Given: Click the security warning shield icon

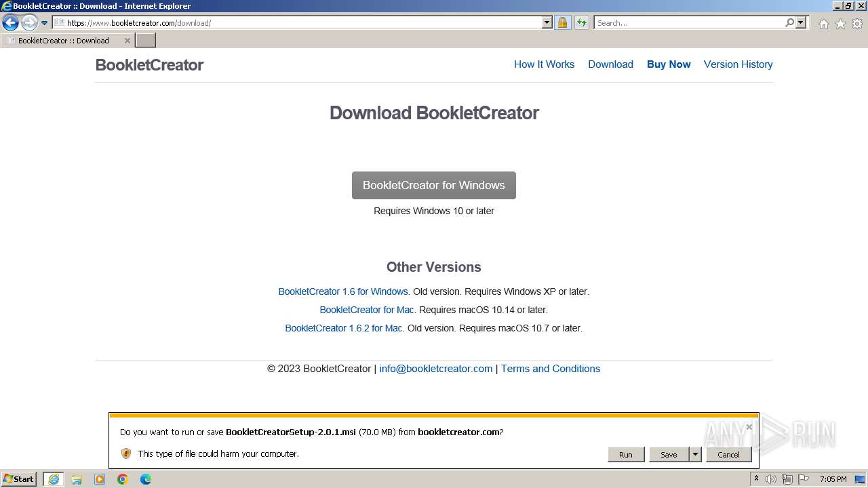Looking at the screenshot, I should click(x=126, y=453).
